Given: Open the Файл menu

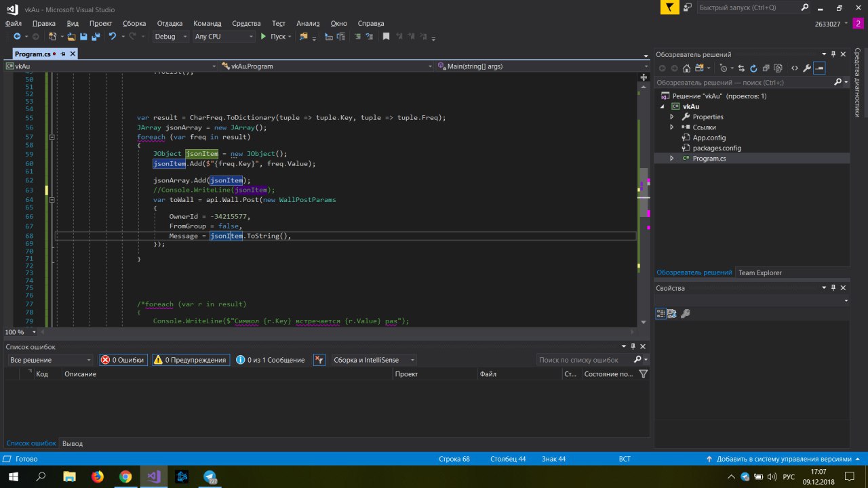Looking at the screenshot, I should [x=13, y=23].
